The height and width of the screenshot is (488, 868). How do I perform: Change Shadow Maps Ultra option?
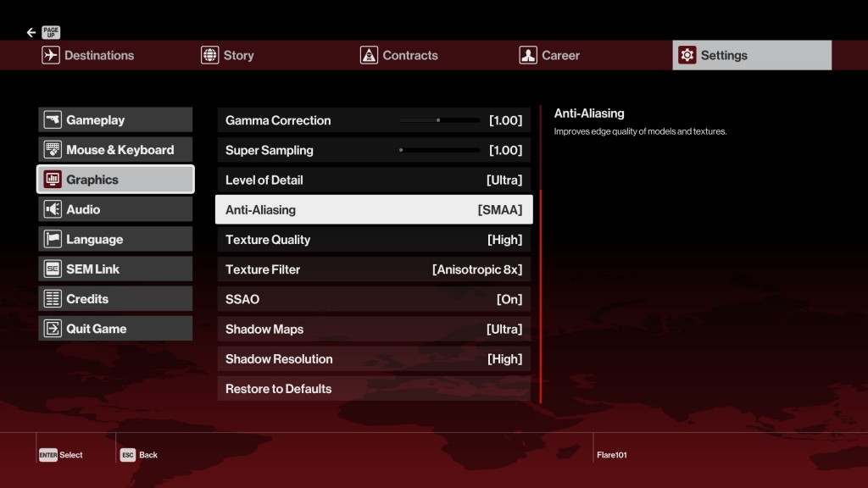(x=374, y=330)
